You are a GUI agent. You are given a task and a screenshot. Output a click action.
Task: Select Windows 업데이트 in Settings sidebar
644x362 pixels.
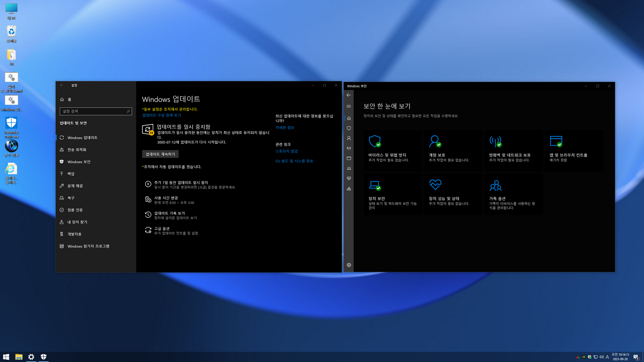pos(96,138)
